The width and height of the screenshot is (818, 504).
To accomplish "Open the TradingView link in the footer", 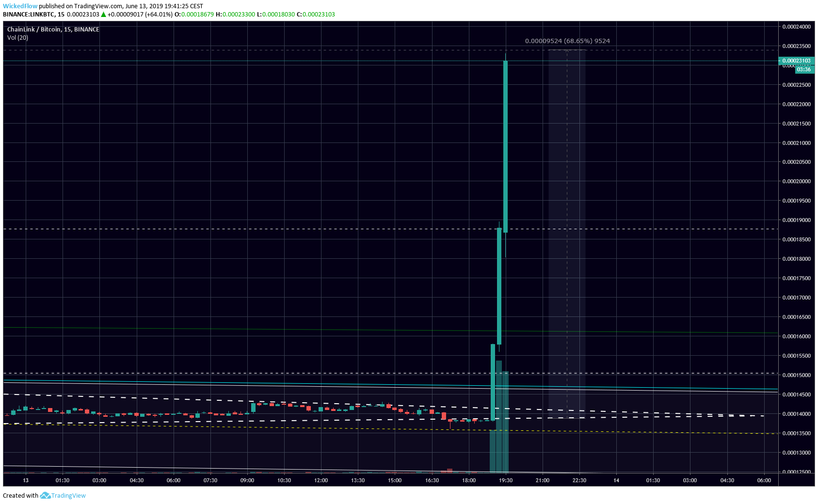I will point(68,496).
